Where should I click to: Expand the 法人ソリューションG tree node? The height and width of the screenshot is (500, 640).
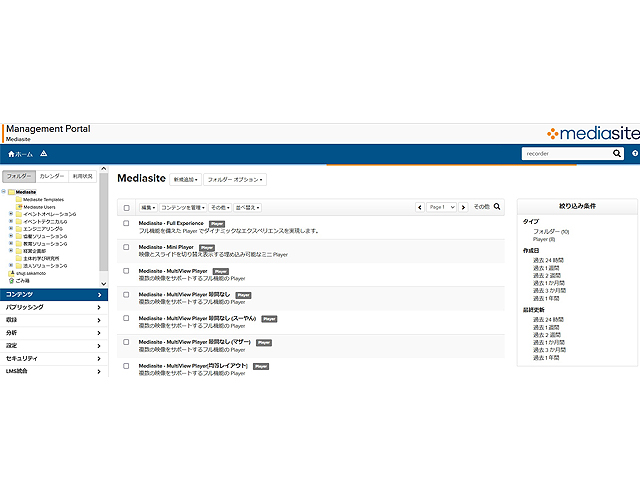point(11,265)
